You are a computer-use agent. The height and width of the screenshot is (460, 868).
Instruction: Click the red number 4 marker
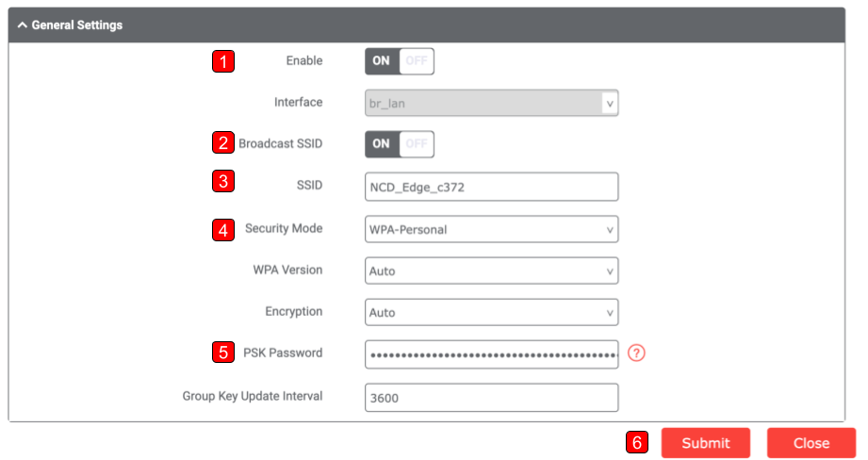pos(223,230)
